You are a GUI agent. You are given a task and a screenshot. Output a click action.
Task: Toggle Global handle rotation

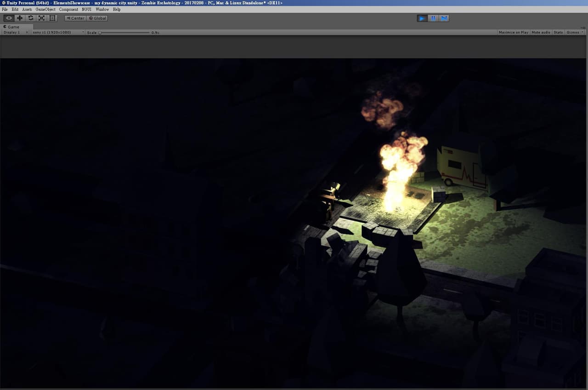pyautogui.click(x=97, y=18)
